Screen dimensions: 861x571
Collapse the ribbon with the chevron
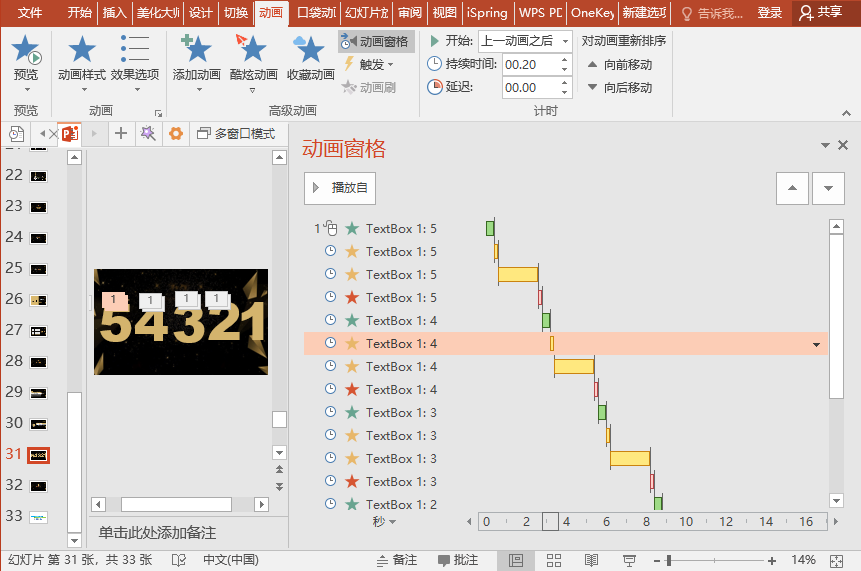846,113
